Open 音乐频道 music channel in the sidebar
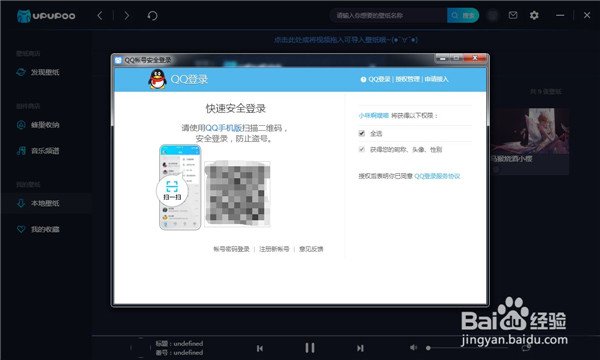Viewport: 600px width, 360px height. pos(46,151)
